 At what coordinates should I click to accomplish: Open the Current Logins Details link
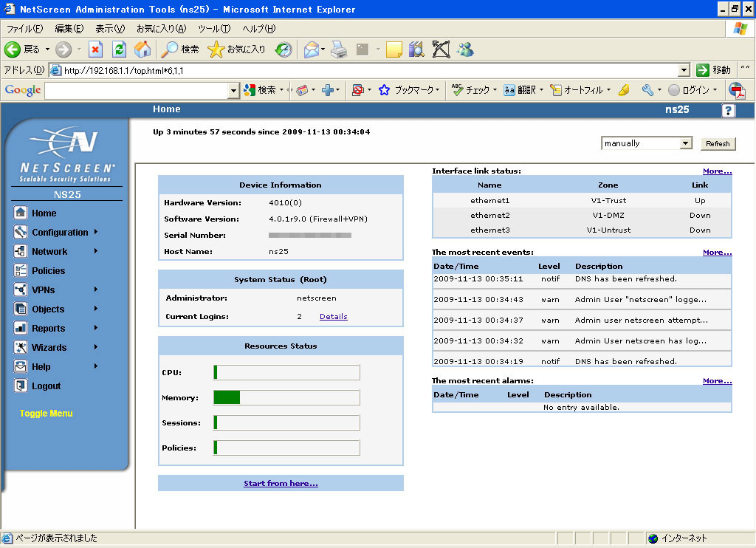pos(333,316)
